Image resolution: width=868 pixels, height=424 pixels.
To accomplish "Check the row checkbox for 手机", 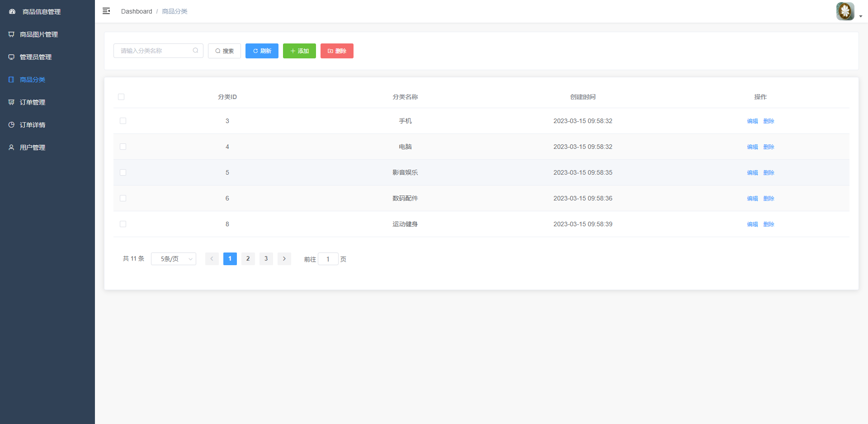I will point(123,121).
